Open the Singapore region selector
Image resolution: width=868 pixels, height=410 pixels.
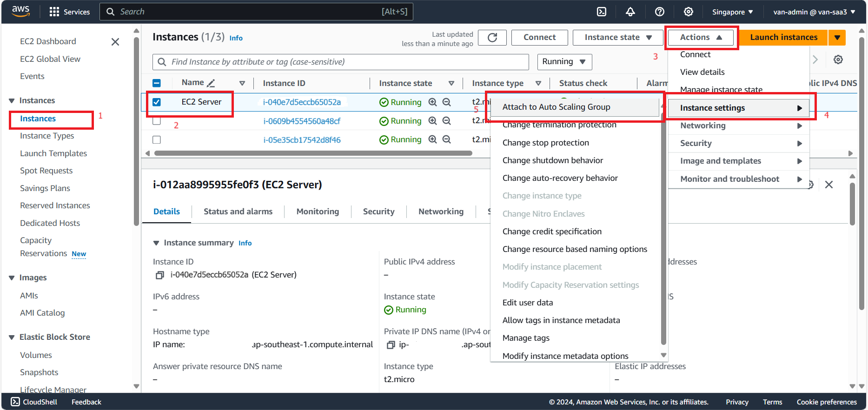pos(732,12)
